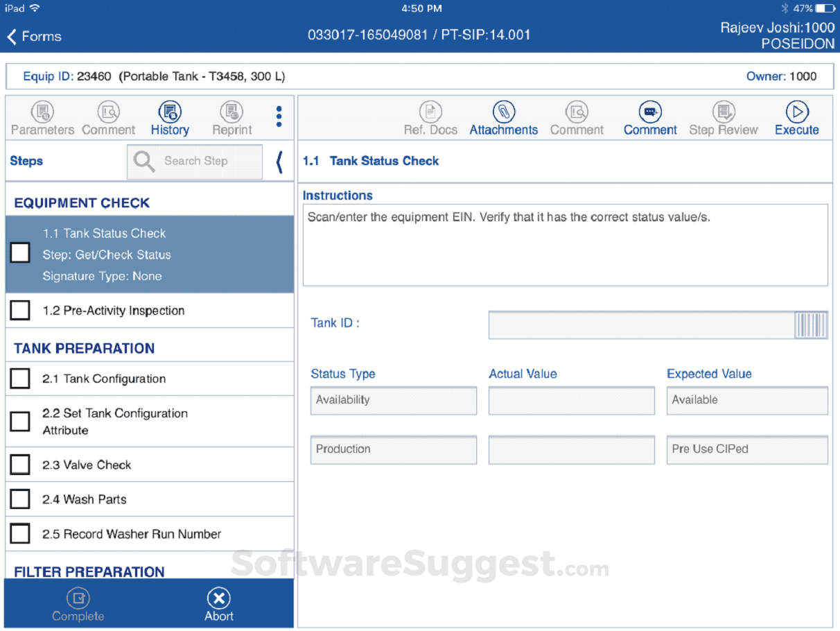Viewport: 840px width, 631px height.
Task: Execute the current step
Action: pos(796,116)
